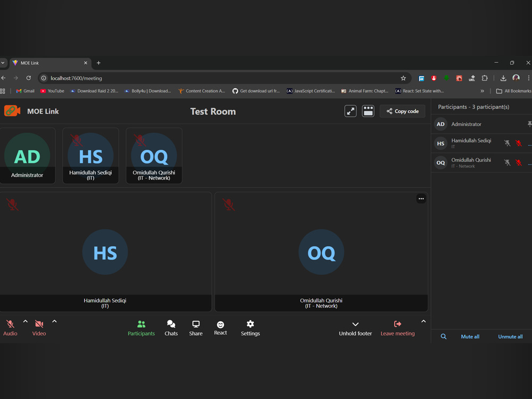Select the Omidullah Qurishi small thumbnail tile
Screen dimensions: 532x399
coord(154,156)
